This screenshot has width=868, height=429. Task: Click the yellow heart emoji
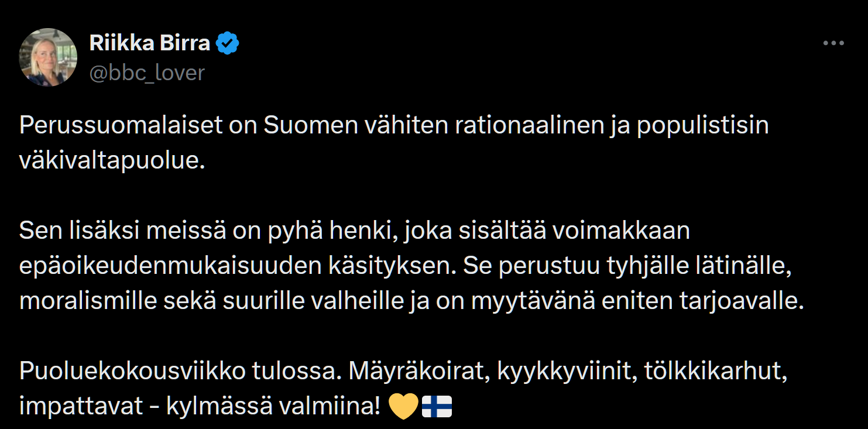[x=403, y=406]
